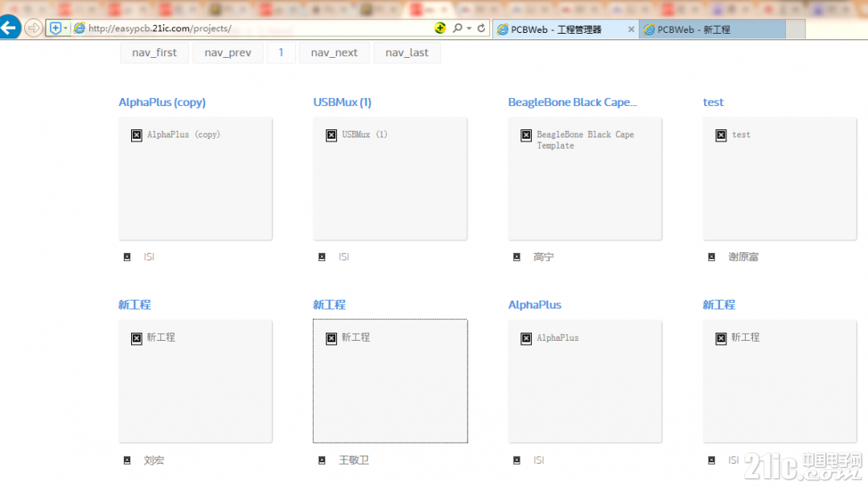Click author avatar icon next to 高宁

[x=517, y=257]
